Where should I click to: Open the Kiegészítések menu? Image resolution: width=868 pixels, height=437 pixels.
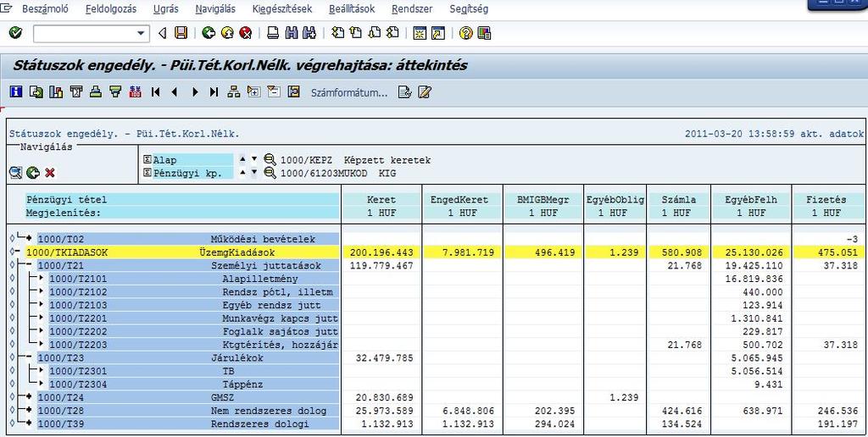point(281,8)
